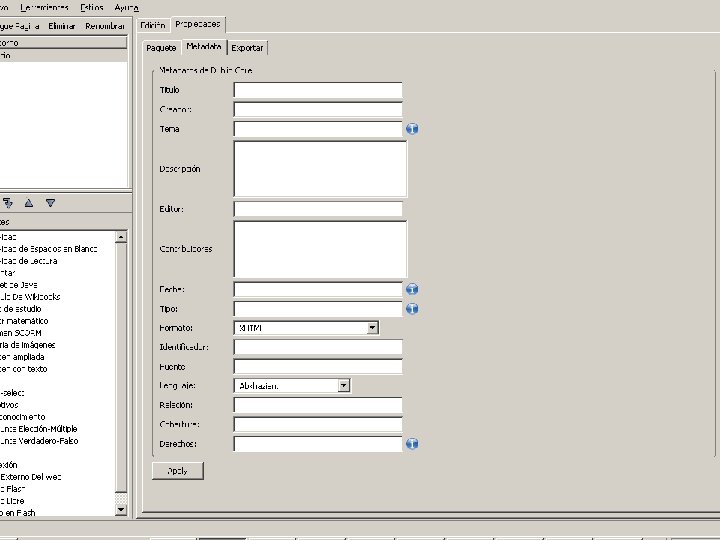Click inside the Descripción text area
The width and height of the screenshot is (720, 540).
click(x=320, y=169)
